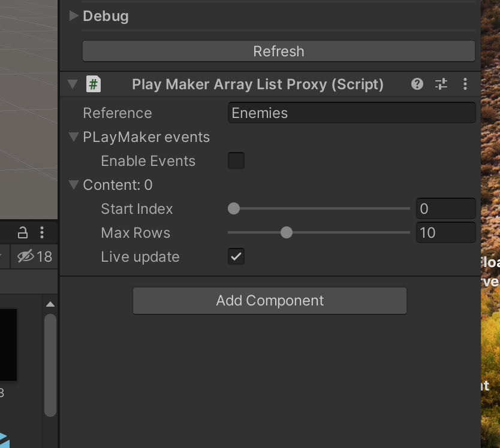The width and height of the screenshot is (500, 448).
Task: Click the Max Rows label
Action: (135, 232)
